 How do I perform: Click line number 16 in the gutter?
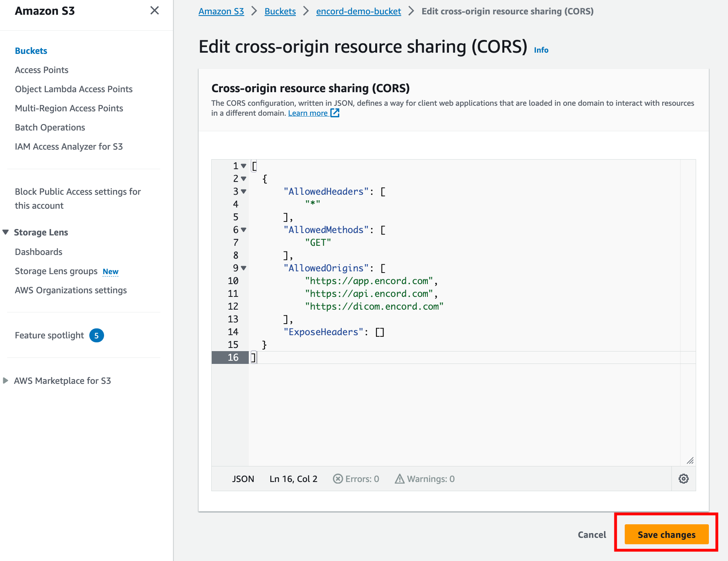233,358
